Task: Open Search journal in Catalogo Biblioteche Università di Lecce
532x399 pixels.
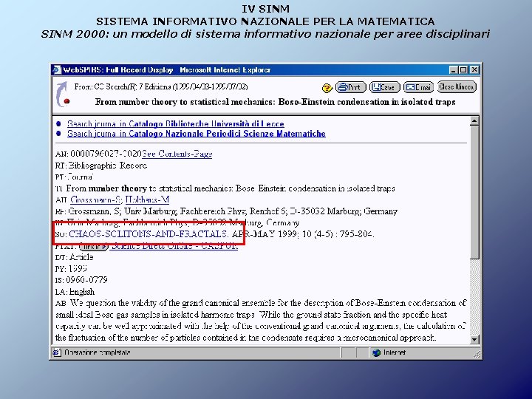Action: [x=175, y=123]
